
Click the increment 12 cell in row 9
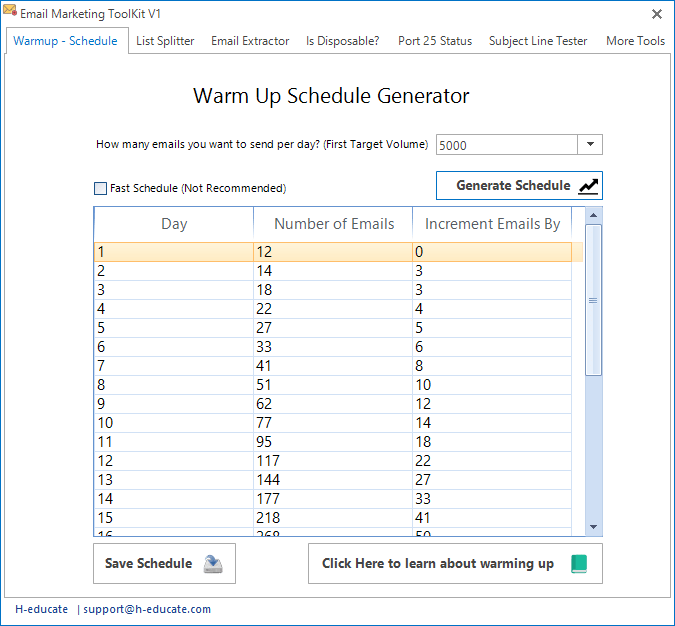492,404
